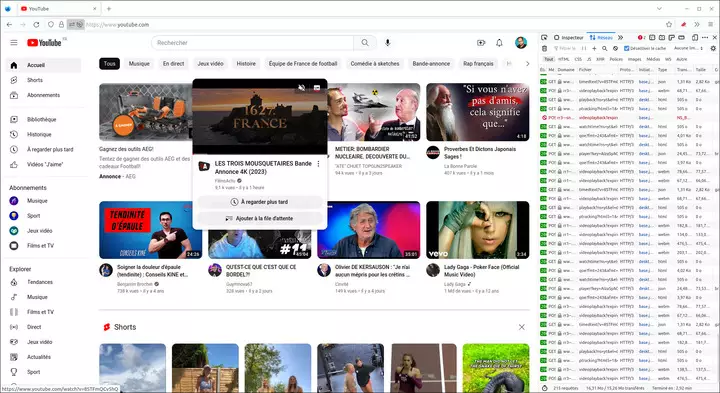
Task: Open Bibliothèque in the sidebar
Action: click(41, 119)
